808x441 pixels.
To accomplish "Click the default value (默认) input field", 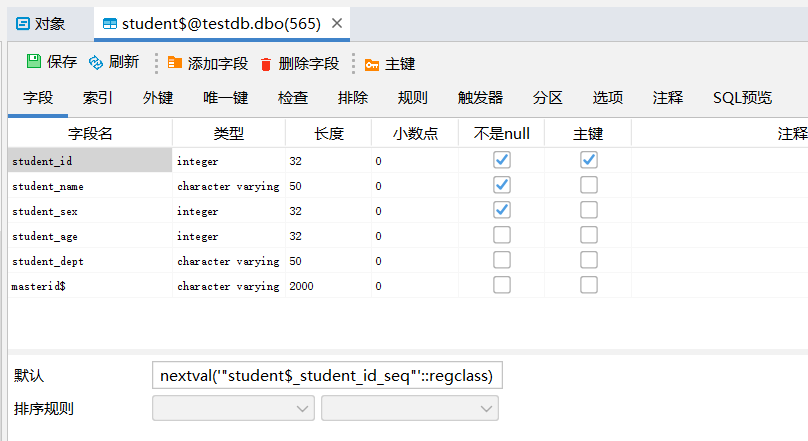I will 331,375.
